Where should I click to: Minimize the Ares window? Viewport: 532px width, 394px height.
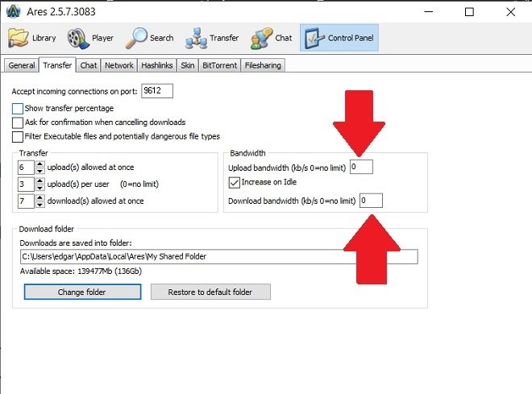click(x=429, y=12)
